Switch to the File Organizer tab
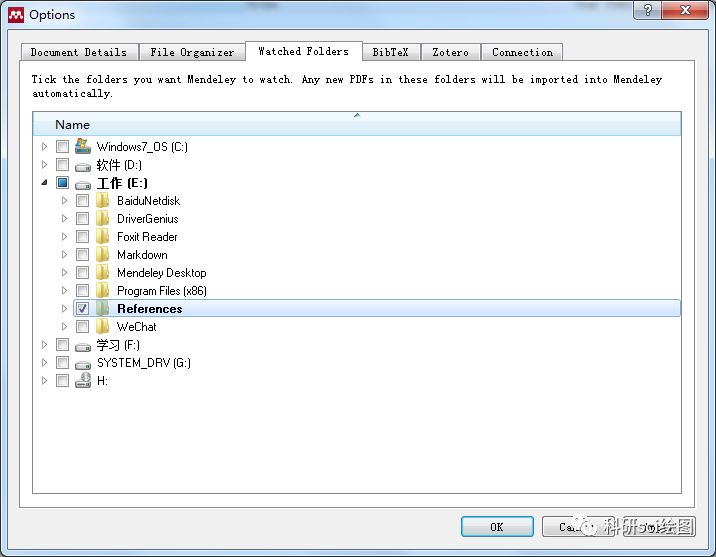Image resolution: width=716 pixels, height=557 pixels. tap(192, 52)
